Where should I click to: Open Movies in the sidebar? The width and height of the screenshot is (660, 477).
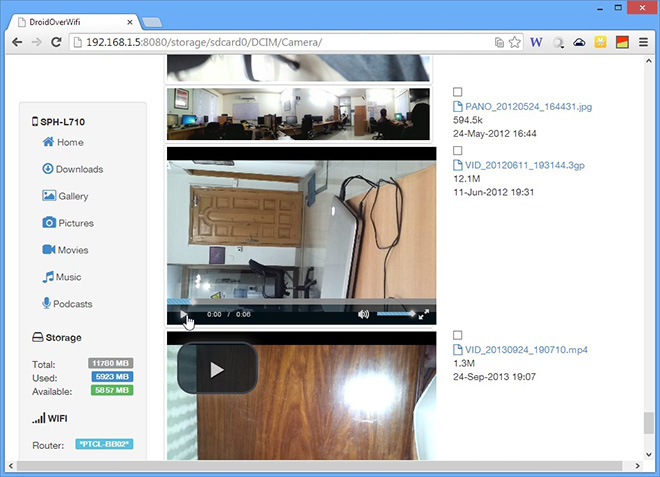[x=65, y=250]
